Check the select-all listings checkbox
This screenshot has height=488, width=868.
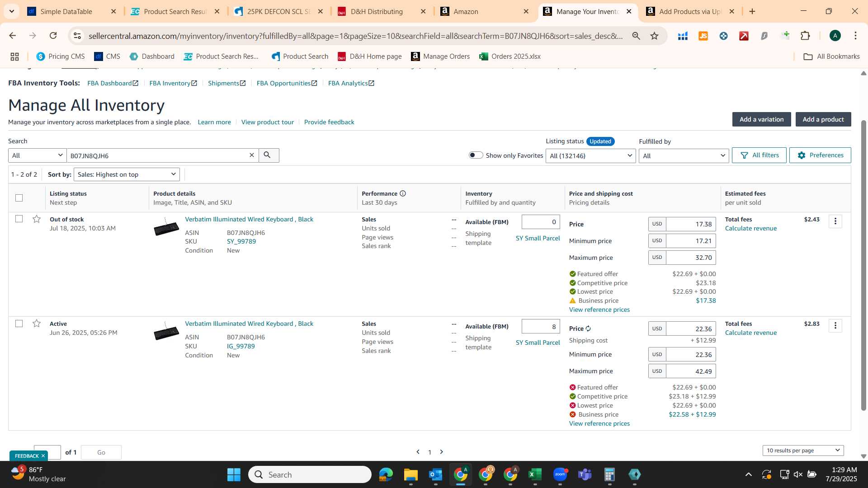click(19, 198)
